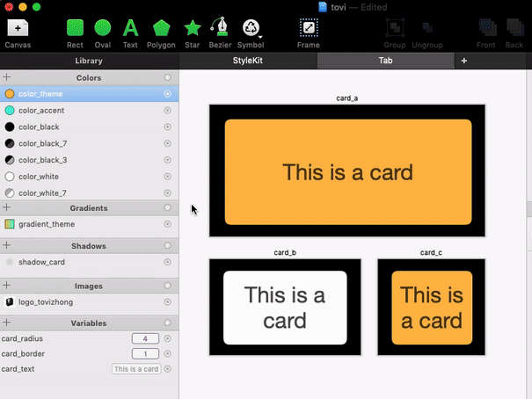The image size is (532, 399).
Task: Click the card_radius value field
Action: coord(144,338)
